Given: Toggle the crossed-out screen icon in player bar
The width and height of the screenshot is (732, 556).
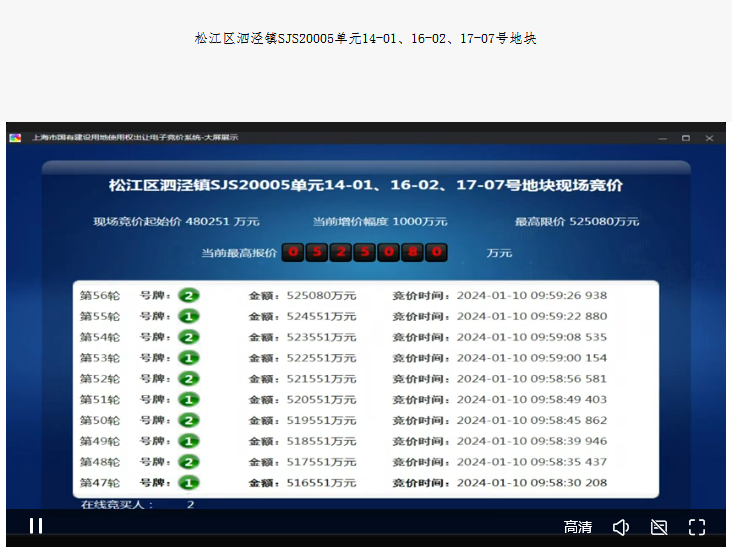Looking at the screenshot, I should click(659, 527).
